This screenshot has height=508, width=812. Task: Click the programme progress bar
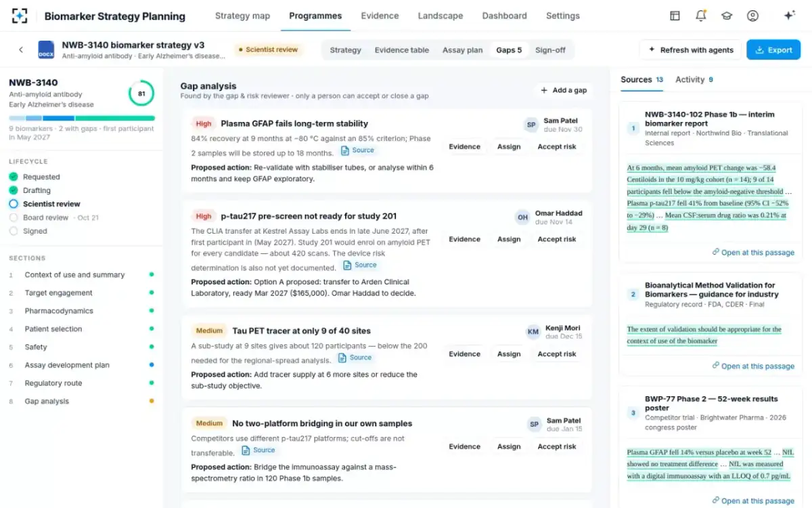82,118
